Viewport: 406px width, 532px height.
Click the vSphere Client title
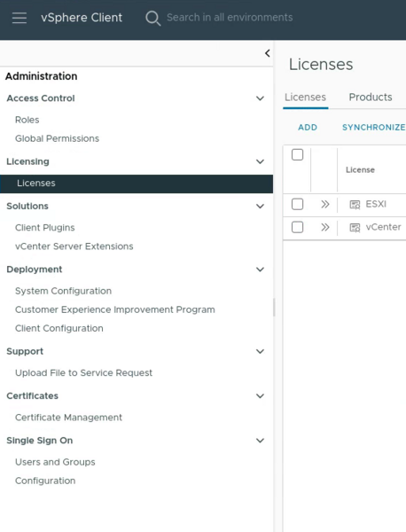(x=82, y=18)
